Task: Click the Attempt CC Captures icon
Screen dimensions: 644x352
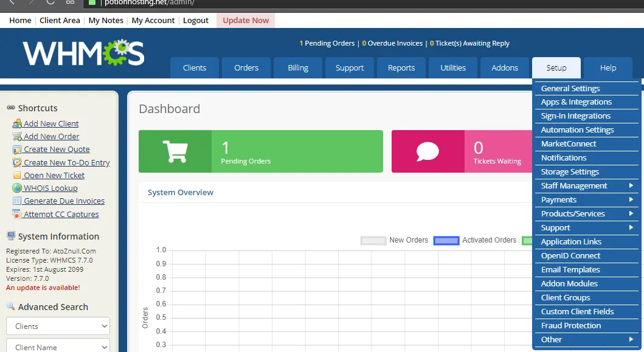Action: [17, 214]
